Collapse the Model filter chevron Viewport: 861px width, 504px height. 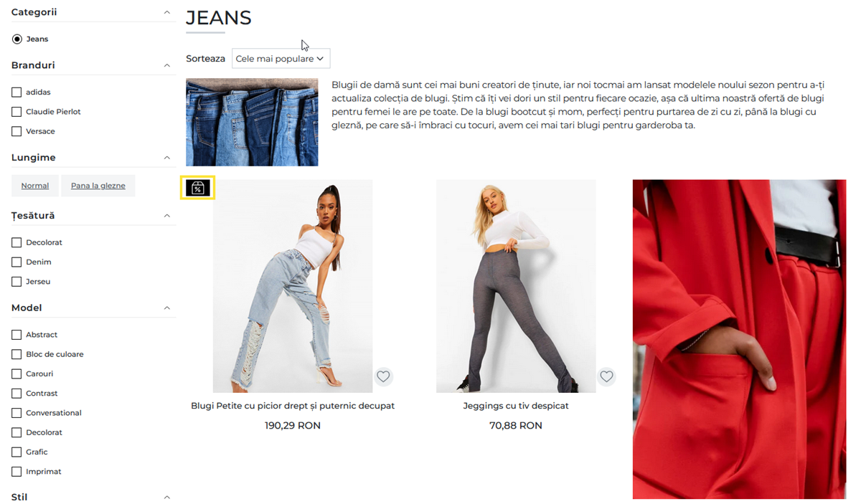[167, 308]
